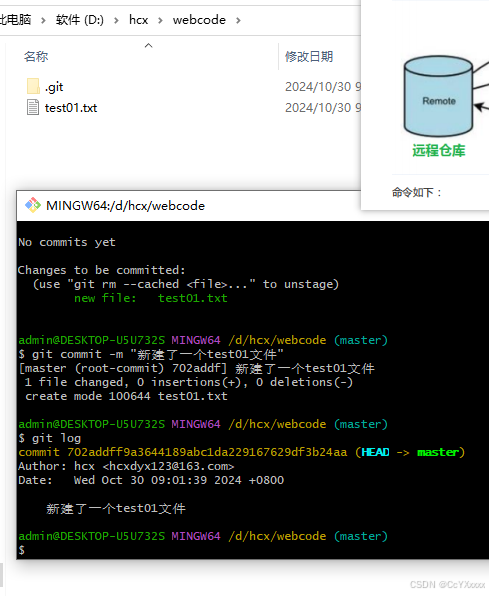The width and height of the screenshot is (489, 596).
Task: Click the final empty $ prompt
Action: [x=22, y=550]
